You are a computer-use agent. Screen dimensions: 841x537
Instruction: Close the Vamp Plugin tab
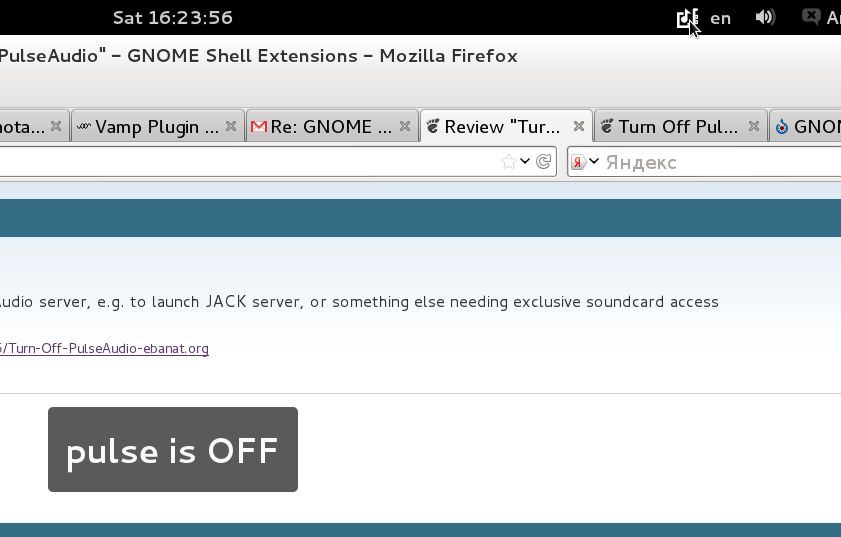tap(231, 126)
